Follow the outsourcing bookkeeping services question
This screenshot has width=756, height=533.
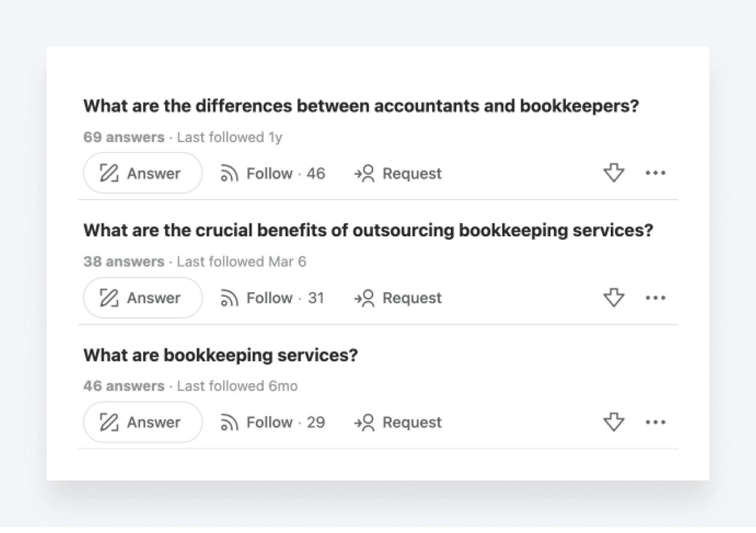[272, 298]
